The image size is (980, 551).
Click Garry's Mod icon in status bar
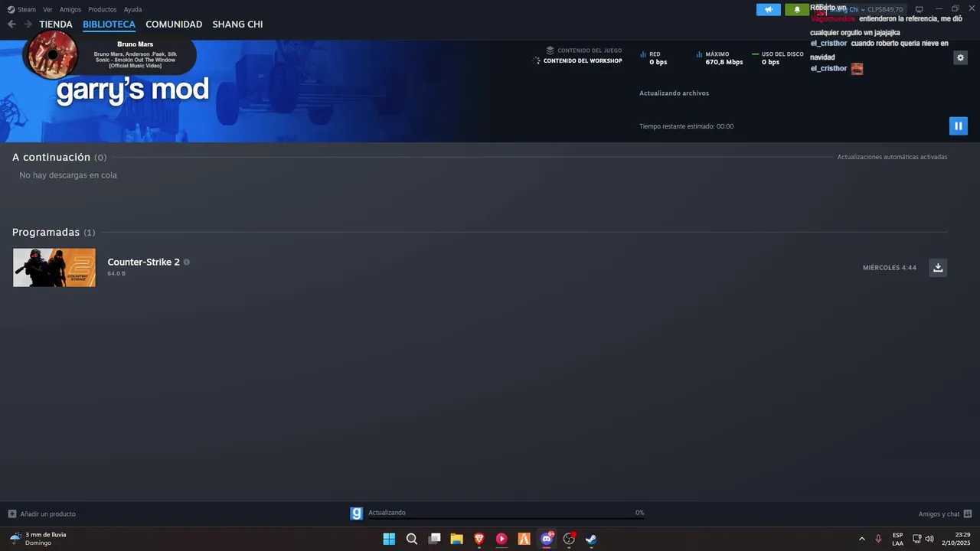[x=356, y=514]
